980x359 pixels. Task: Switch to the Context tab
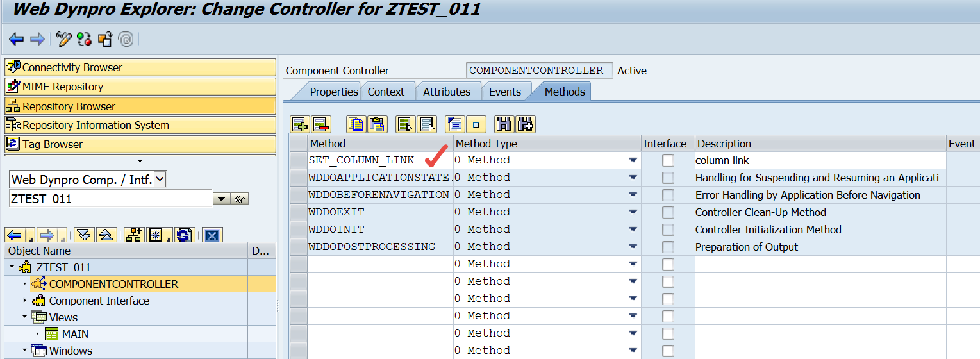tap(386, 92)
